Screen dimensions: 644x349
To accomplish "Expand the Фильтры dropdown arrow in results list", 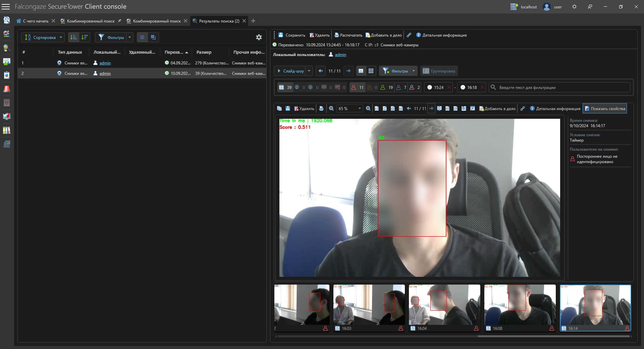I will 129,37.
